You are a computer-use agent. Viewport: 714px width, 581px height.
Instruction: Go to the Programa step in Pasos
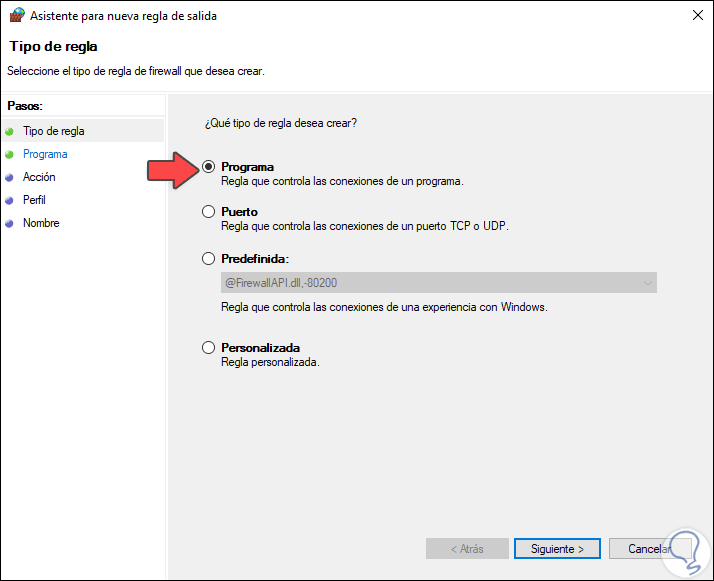(45, 154)
